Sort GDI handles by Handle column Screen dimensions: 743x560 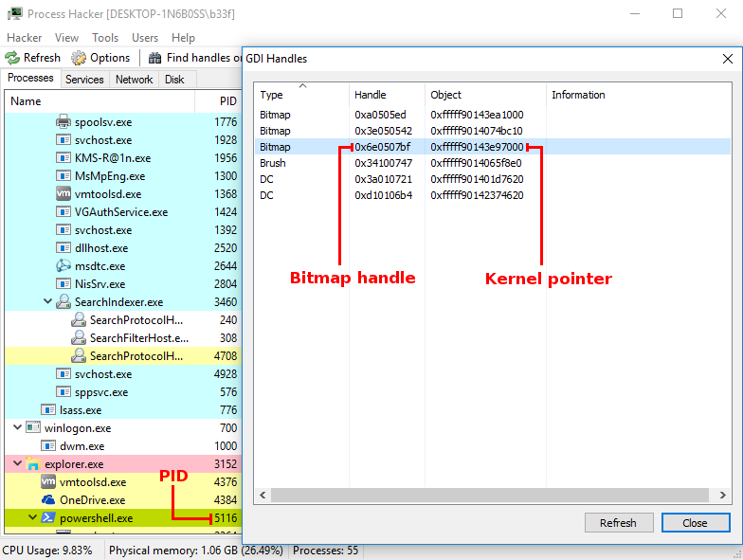coord(387,95)
